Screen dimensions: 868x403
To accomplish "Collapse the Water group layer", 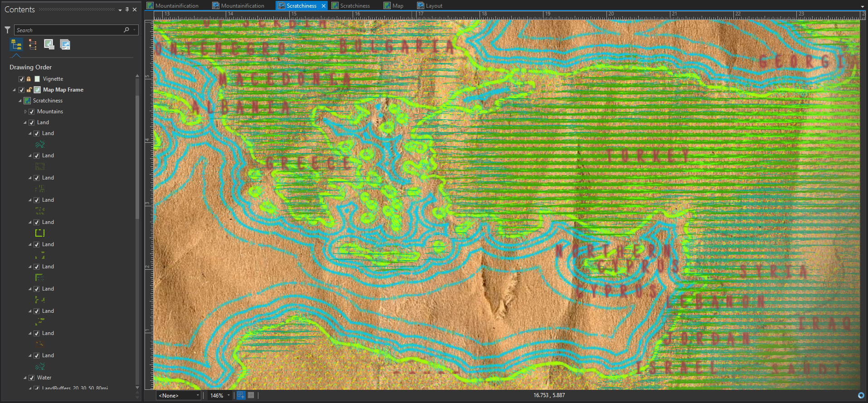I will [x=25, y=378].
